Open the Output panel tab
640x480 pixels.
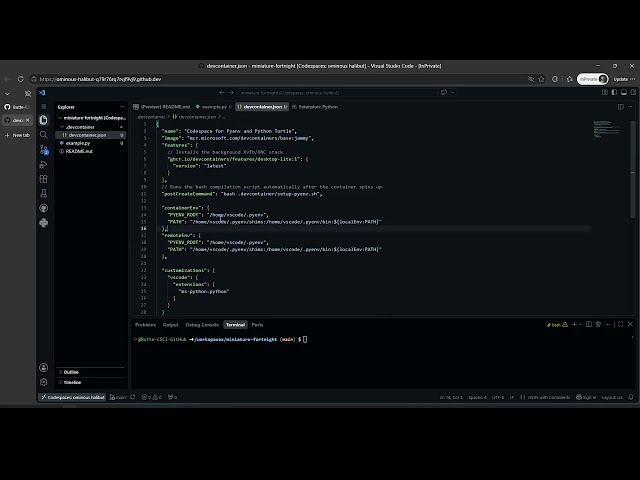171,325
